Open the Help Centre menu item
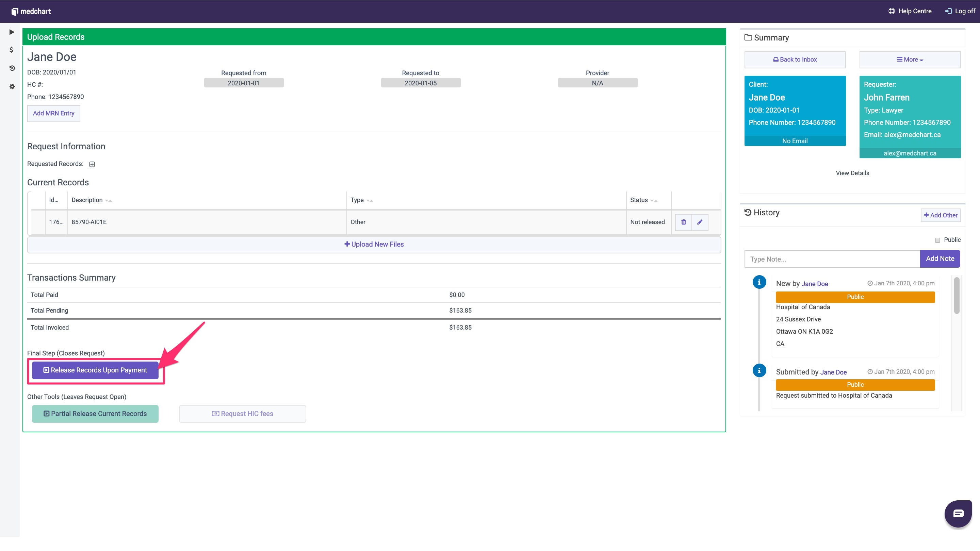This screenshot has height=551, width=980. point(910,11)
